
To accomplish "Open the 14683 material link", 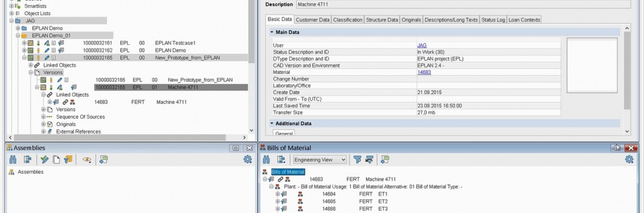I will (424, 72).
